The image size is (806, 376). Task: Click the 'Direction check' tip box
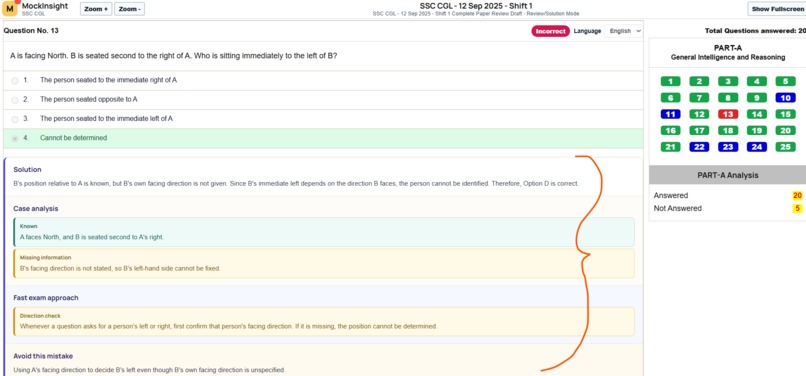click(324, 321)
